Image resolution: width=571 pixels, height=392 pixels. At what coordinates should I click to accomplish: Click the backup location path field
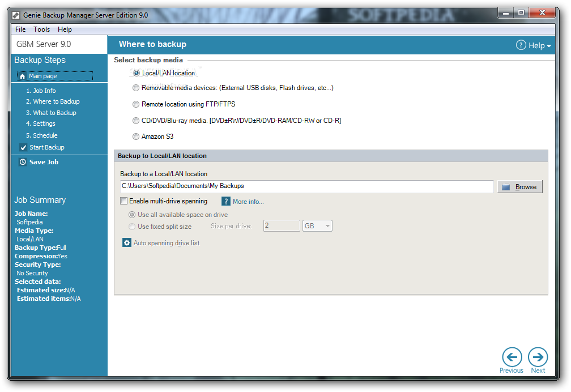pyautogui.click(x=306, y=186)
